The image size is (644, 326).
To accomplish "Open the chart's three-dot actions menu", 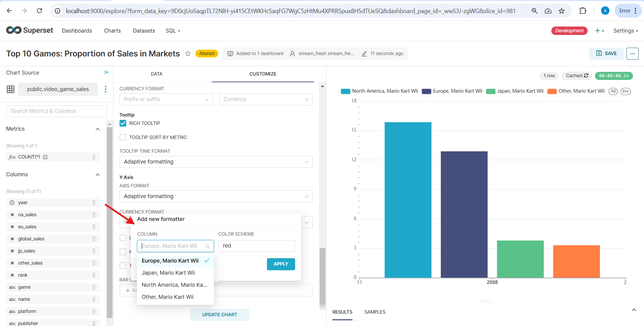I will (x=632, y=54).
